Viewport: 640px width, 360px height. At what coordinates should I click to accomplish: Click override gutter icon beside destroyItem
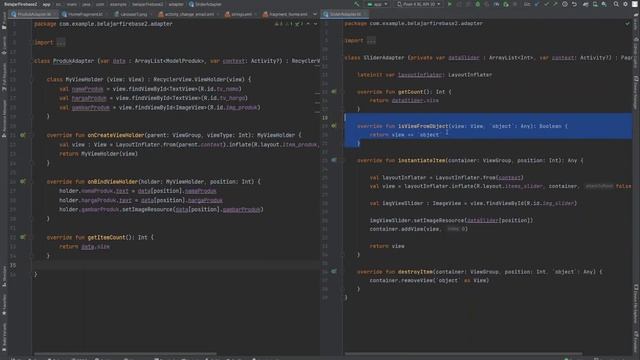334,271
